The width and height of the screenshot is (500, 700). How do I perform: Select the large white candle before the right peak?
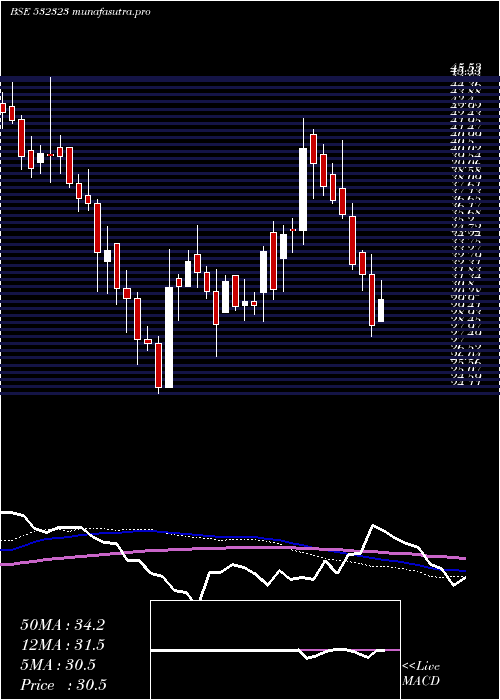303,189
